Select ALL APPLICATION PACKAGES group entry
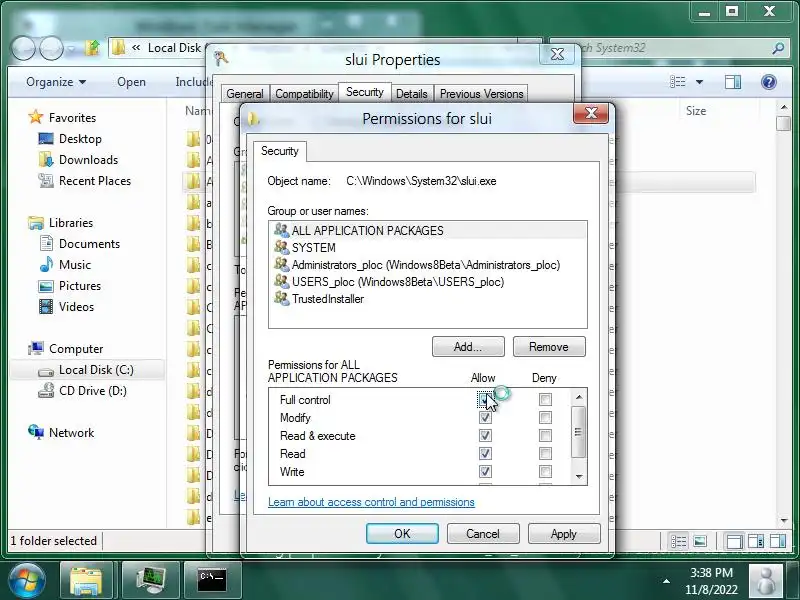Viewport: 800px width, 600px height. pyautogui.click(x=428, y=231)
